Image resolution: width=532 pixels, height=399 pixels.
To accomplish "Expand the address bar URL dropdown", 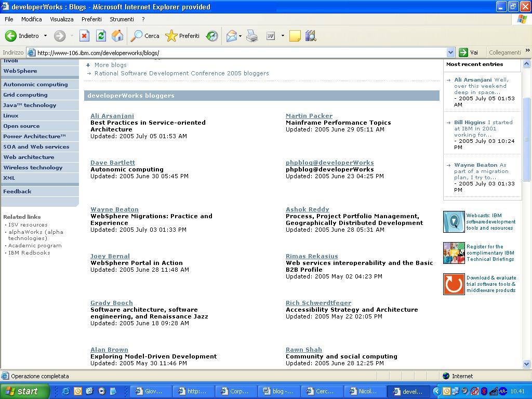I will pyautogui.click(x=450, y=52).
